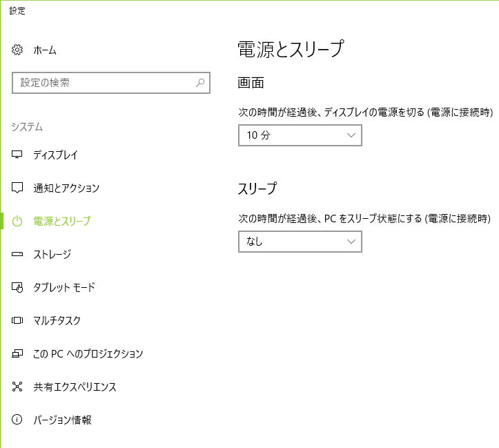This screenshot has width=499, height=448.
Task: Focus the 設定の検索 search field
Action: click(x=111, y=83)
